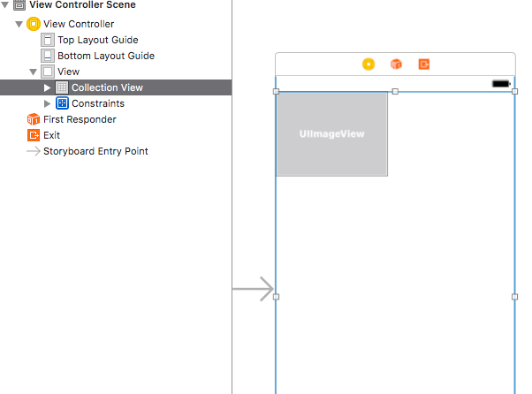The width and height of the screenshot is (532, 394).
Task: Click right-middle selection handle of collection view
Action: [514, 297]
